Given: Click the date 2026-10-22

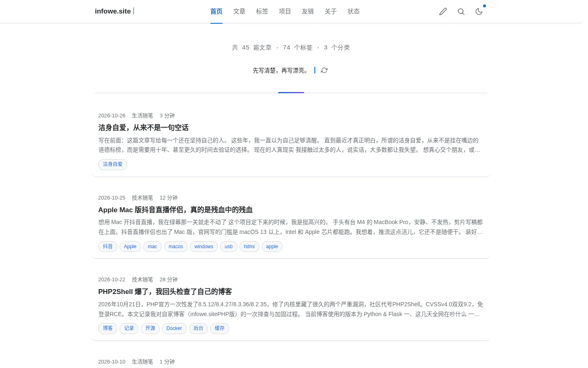Looking at the screenshot, I should point(112,280).
